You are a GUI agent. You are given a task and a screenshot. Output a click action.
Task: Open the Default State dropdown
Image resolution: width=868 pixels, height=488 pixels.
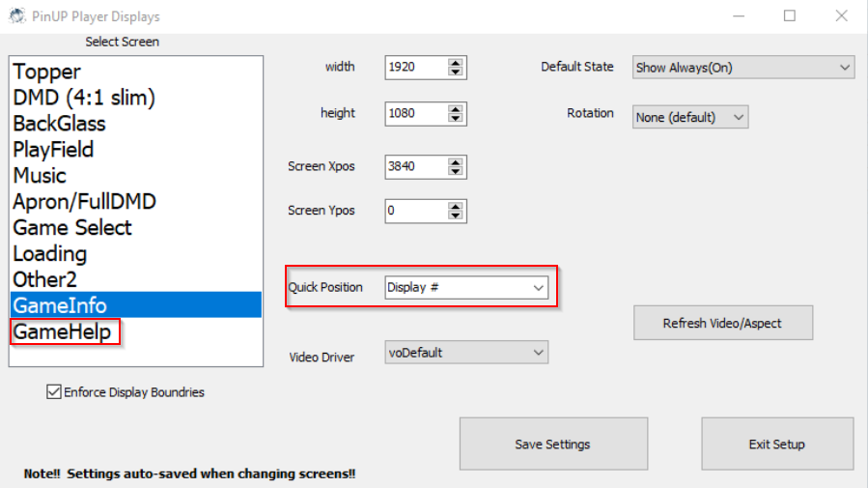[x=845, y=68]
